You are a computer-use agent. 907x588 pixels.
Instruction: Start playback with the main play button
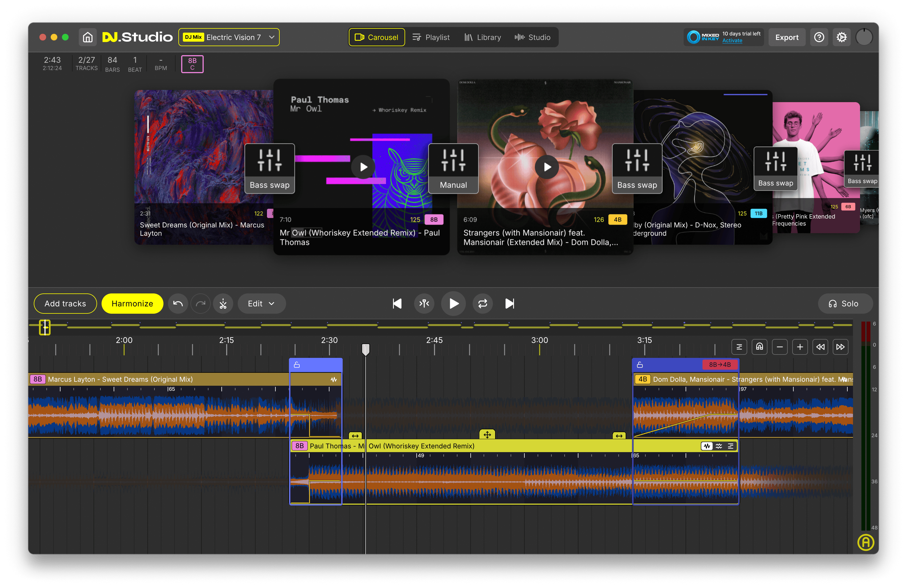(453, 304)
